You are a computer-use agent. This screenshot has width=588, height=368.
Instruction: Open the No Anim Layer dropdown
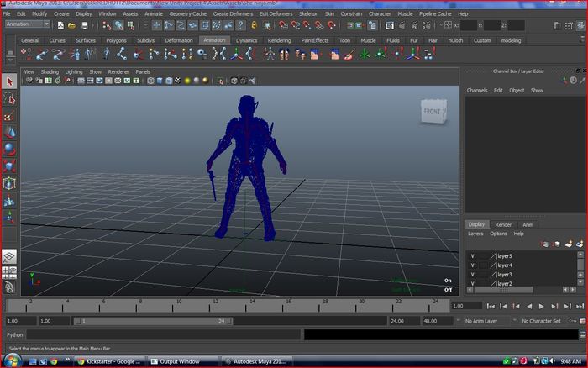tap(481, 321)
